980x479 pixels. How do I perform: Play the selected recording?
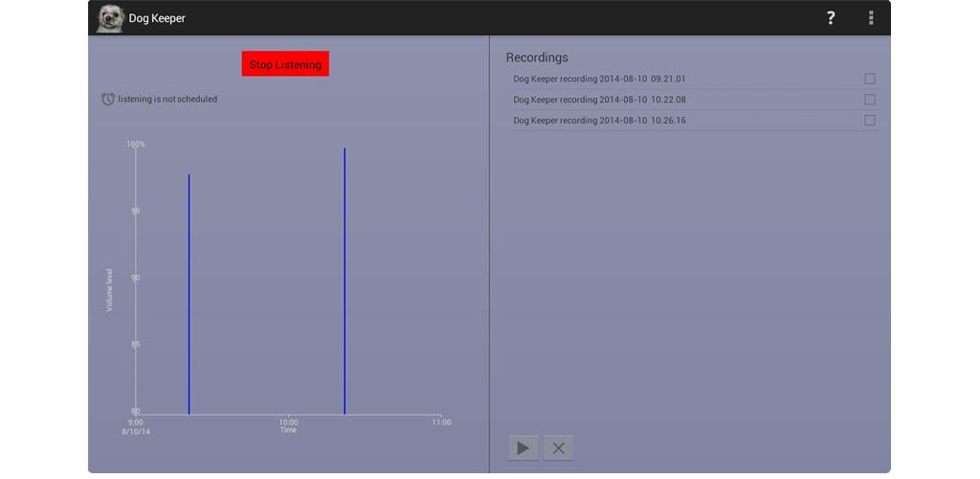click(x=523, y=447)
